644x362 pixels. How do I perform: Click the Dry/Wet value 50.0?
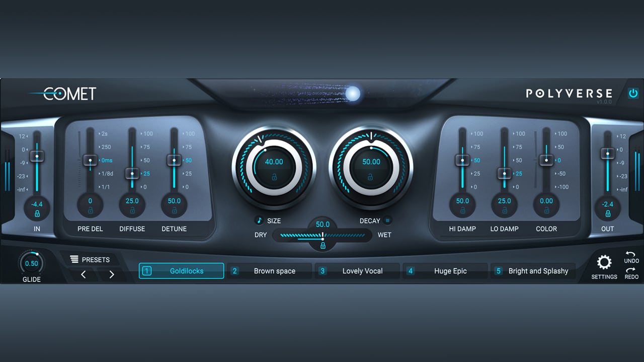[323, 225]
